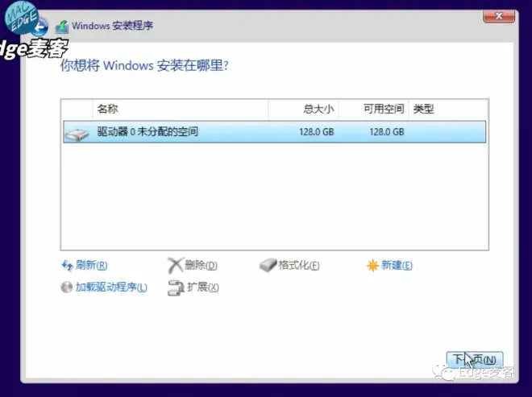The width and height of the screenshot is (532, 397).
Task: Click the 下一页(N) next button
Action: [x=475, y=359]
